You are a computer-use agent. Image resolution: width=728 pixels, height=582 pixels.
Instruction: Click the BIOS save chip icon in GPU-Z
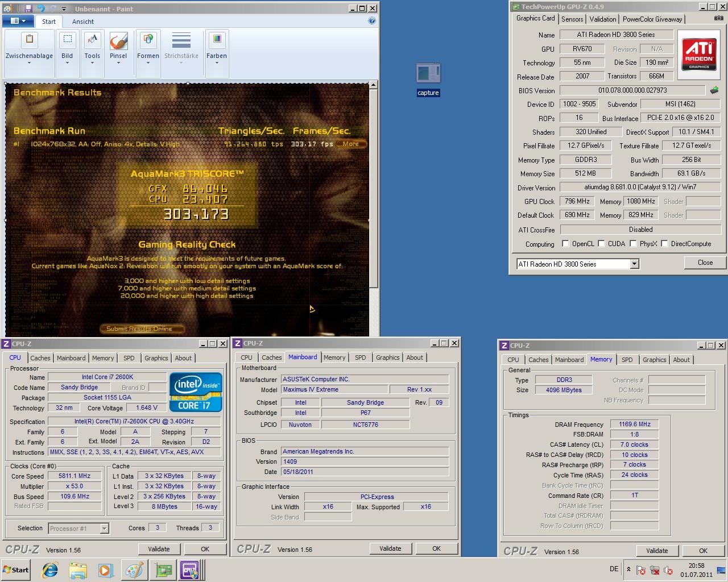714,90
